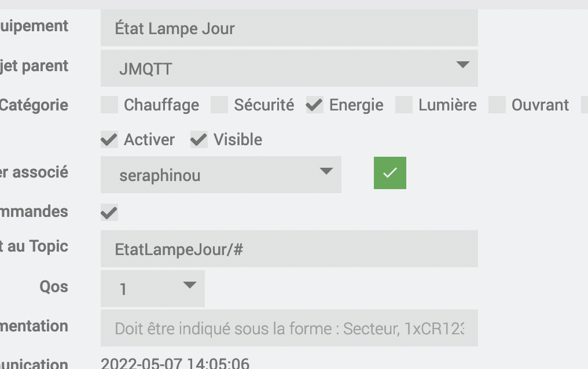Open the JMQTT parent object dropdown
Screen dimensions: 588x369
[289, 68]
